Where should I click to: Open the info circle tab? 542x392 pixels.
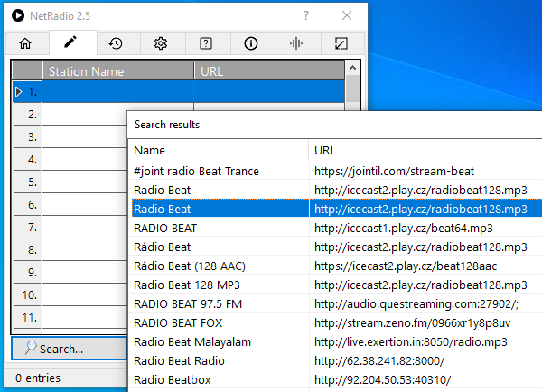click(251, 43)
